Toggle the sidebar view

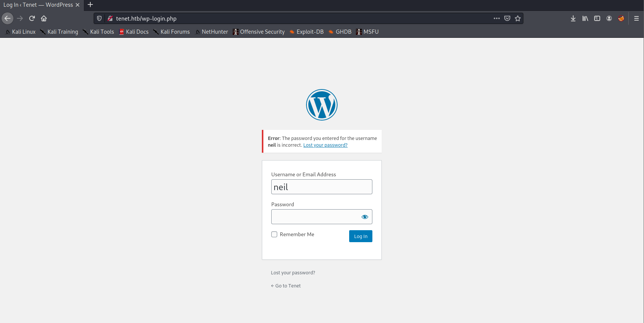tap(597, 18)
